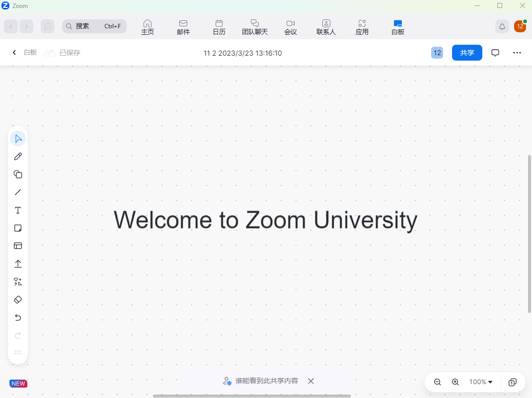Image resolution: width=532 pixels, height=398 pixels.
Task: Select the Table tool
Action: [18, 246]
